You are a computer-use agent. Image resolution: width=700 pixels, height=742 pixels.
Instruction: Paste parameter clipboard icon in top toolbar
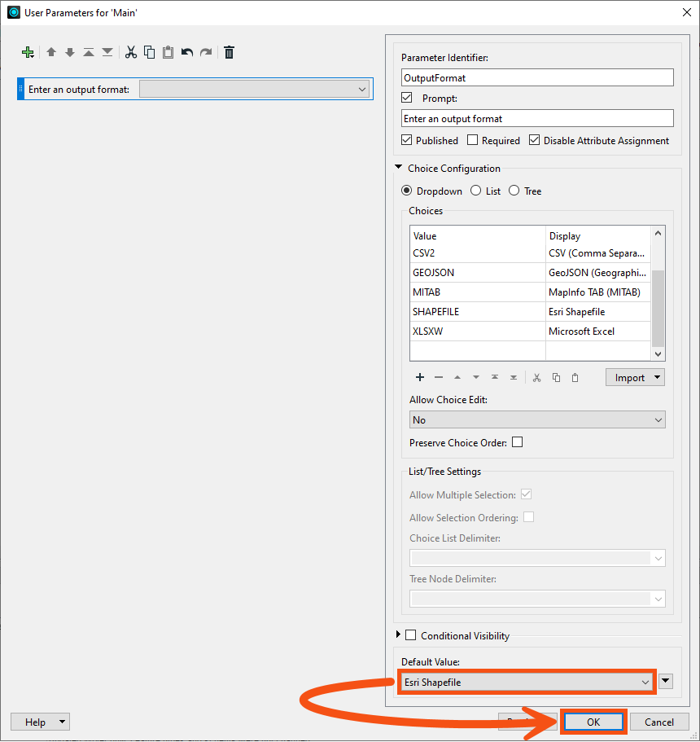point(168,52)
